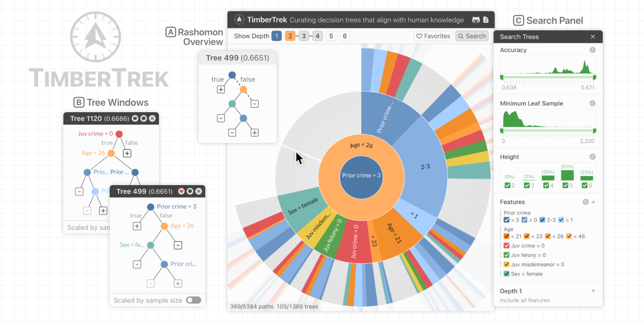Viewport: 644px width, 322px height.
Task: Reset the Features filter with its refresh icon
Action: coord(585,202)
